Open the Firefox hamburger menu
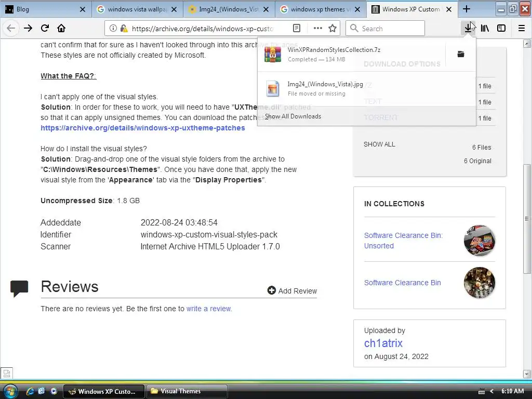532x399 pixels. tap(522, 28)
